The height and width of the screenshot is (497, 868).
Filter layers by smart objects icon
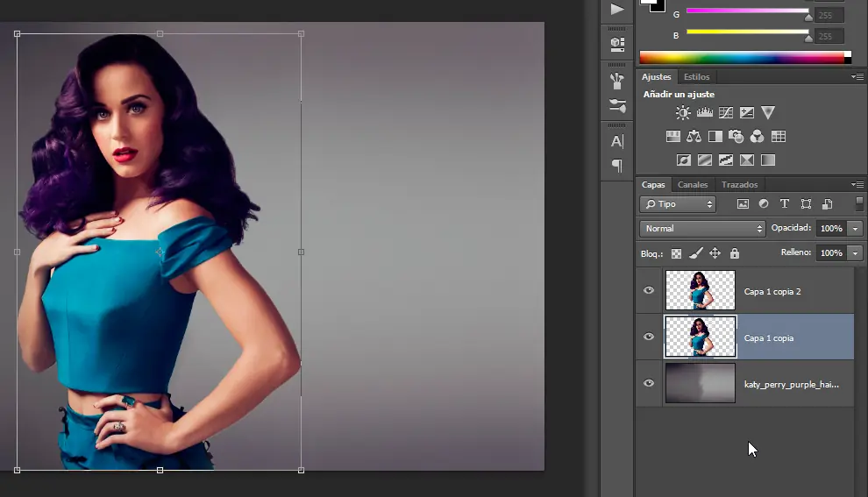coord(827,204)
